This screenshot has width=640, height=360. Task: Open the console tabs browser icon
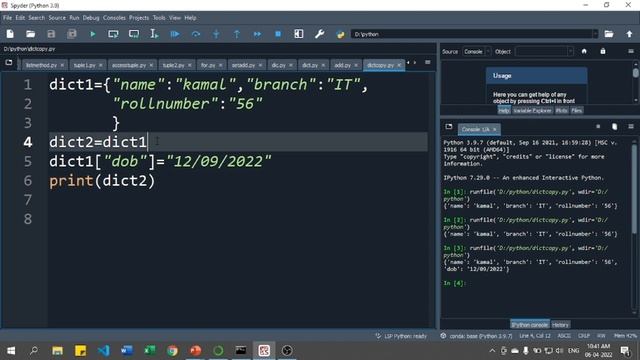coord(449,127)
